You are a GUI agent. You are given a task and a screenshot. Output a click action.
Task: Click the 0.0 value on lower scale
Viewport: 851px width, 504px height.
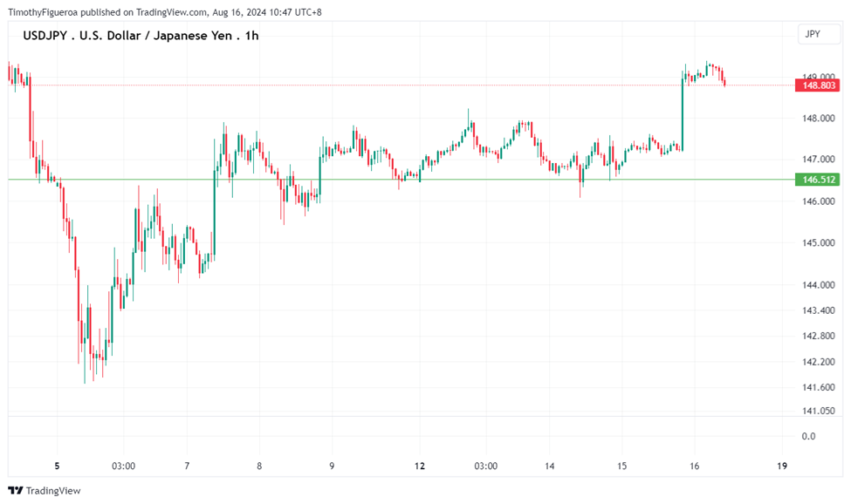pyautogui.click(x=808, y=436)
